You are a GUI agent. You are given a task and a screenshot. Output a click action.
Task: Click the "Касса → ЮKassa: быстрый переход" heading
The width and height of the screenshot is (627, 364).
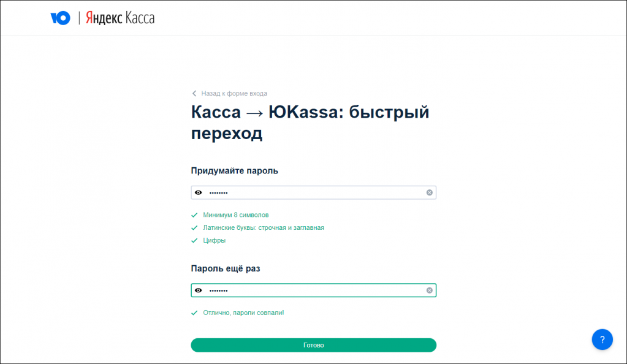(x=310, y=123)
